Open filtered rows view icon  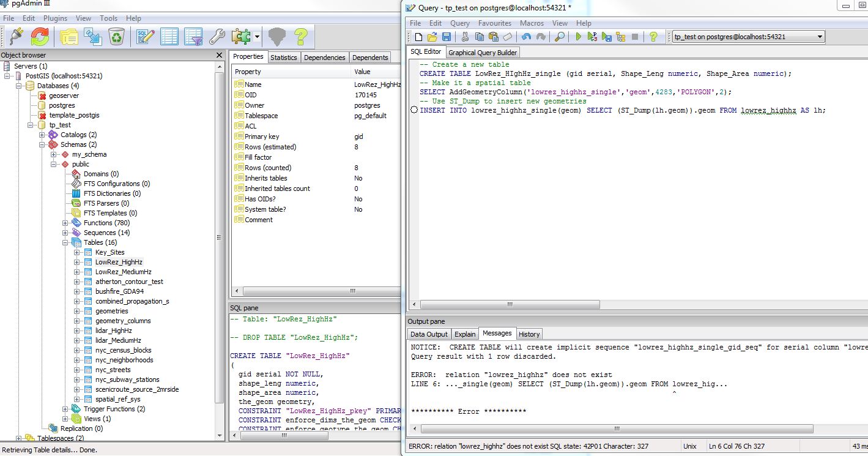pos(193,37)
